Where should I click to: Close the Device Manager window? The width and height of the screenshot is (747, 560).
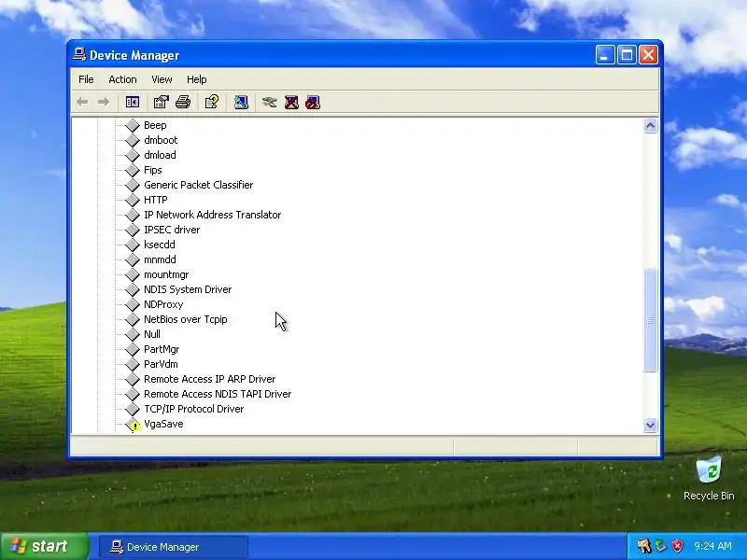tap(648, 55)
